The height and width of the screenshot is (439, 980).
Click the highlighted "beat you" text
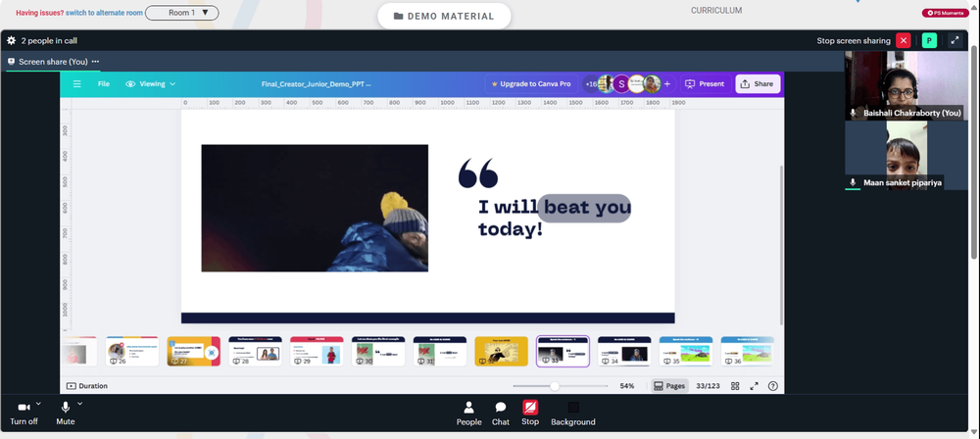click(x=584, y=208)
